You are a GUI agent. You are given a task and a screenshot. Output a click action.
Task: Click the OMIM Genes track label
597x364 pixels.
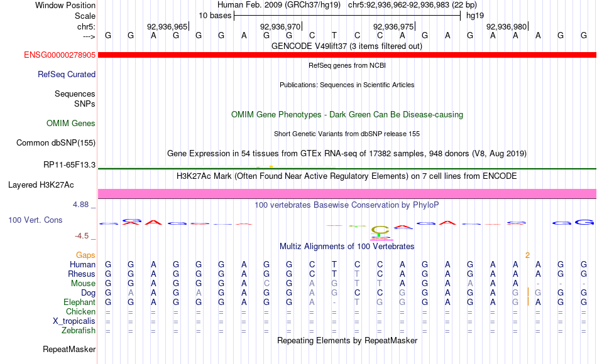[71, 124]
